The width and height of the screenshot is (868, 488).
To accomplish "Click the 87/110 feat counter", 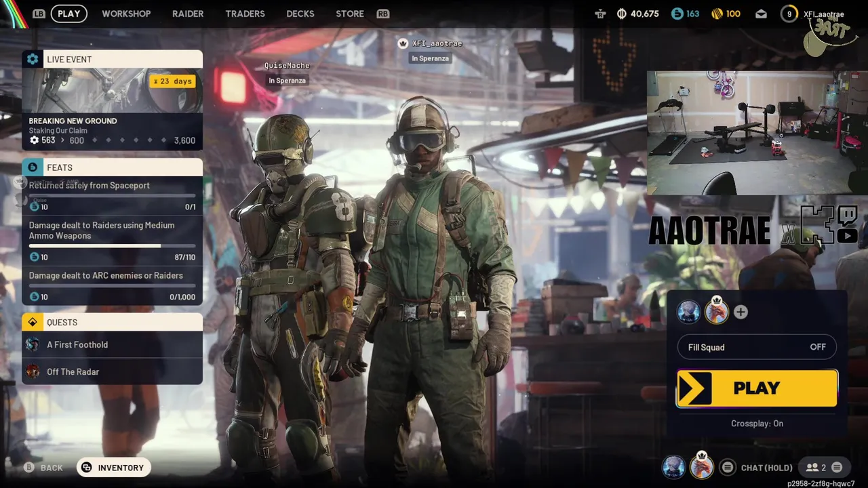I will [x=184, y=257].
